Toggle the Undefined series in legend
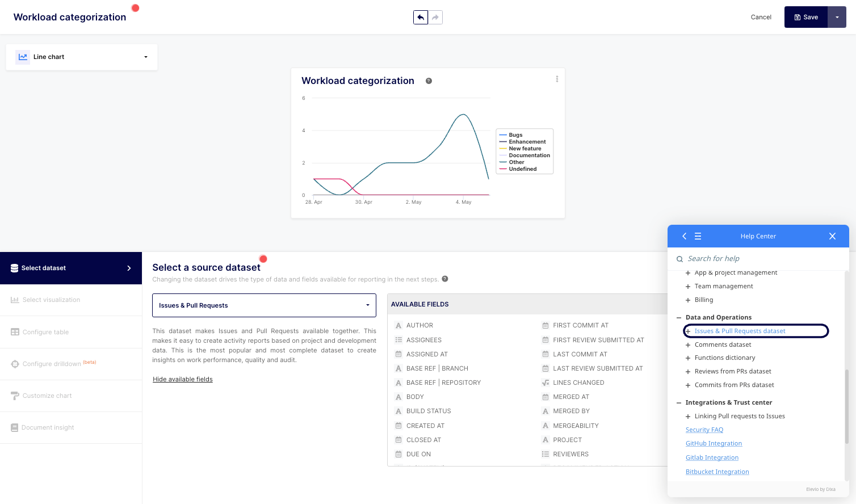The width and height of the screenshot is (856, 504). click(522, 169)
